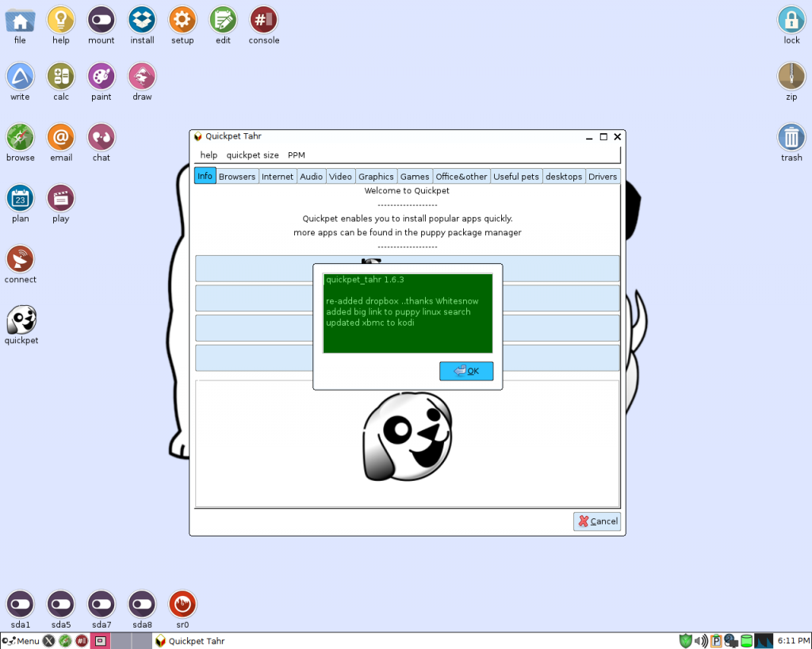Click the browser launcher in taskbar
The image size is (812, 649).
[65, 641]
